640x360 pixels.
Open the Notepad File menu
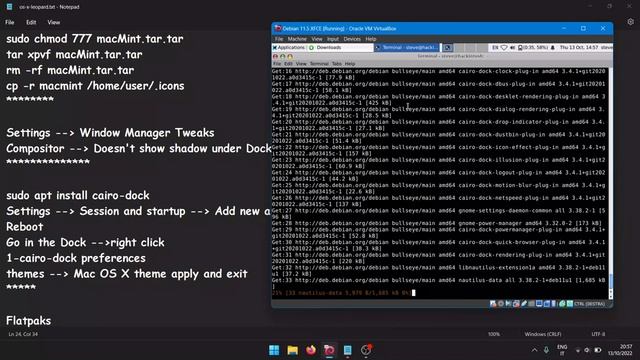click(10, 22)
